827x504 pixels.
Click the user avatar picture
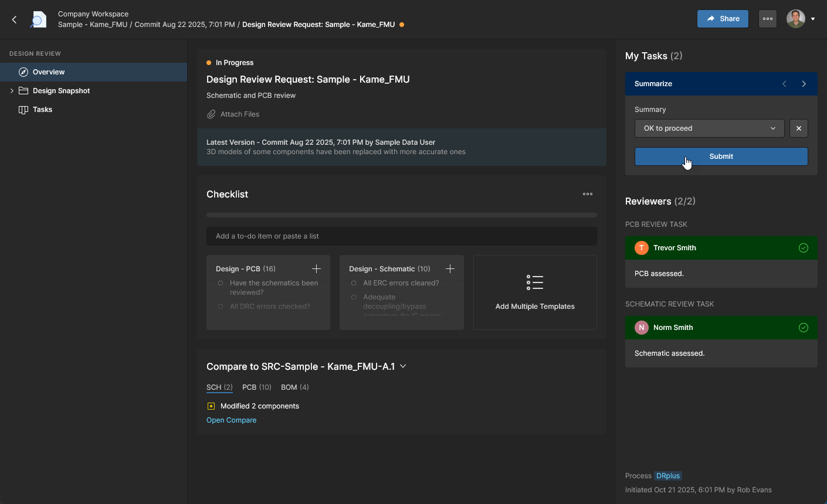pos(795,19)
